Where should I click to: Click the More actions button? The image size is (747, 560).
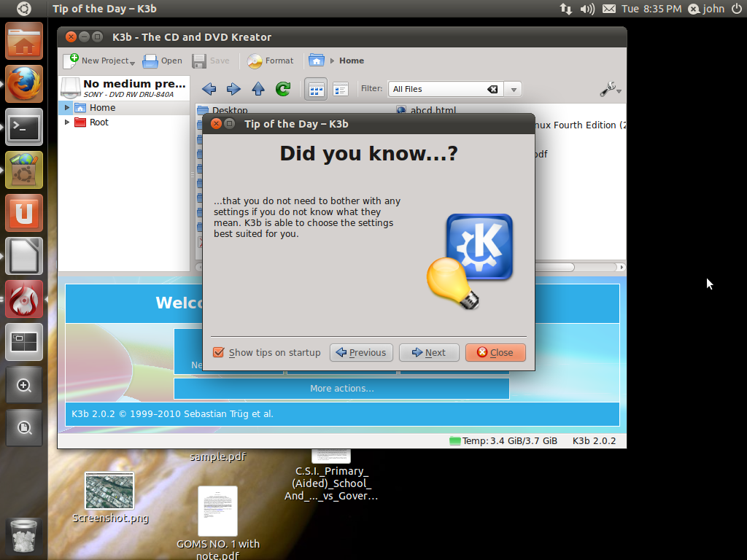341,388
